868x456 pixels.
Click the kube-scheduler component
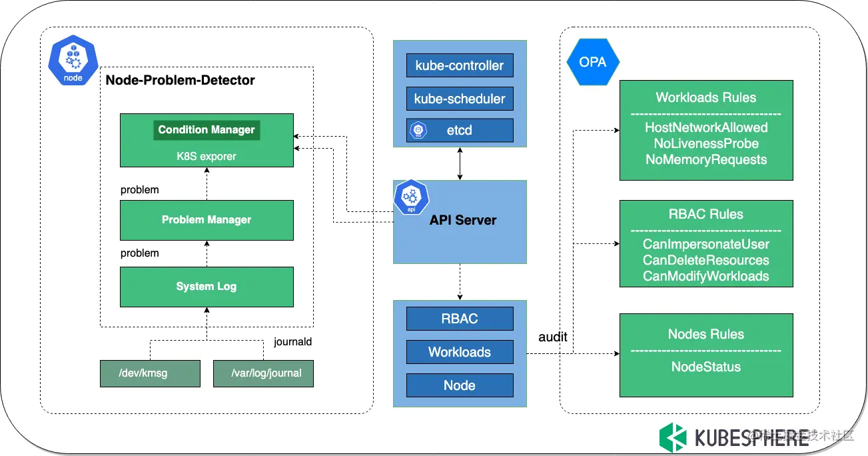(x=460, y=99)
